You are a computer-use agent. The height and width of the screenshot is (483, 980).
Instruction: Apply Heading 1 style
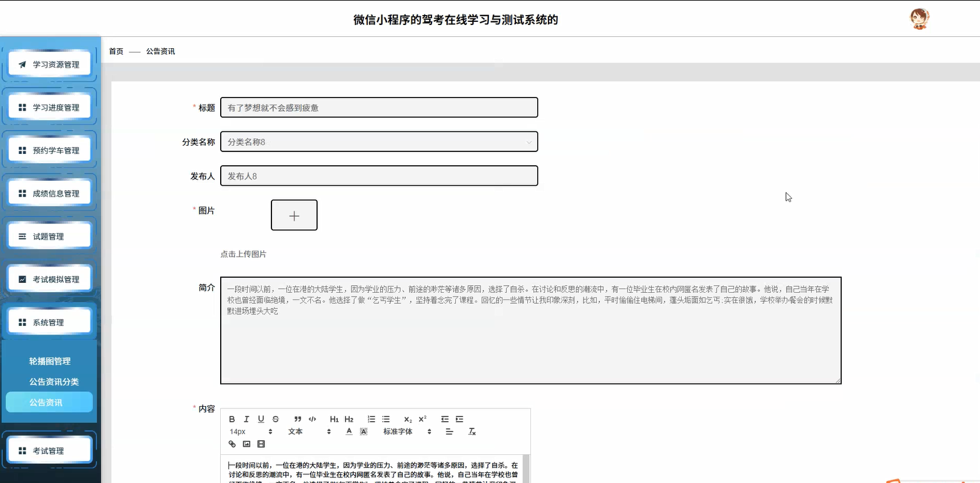[334, 419]
